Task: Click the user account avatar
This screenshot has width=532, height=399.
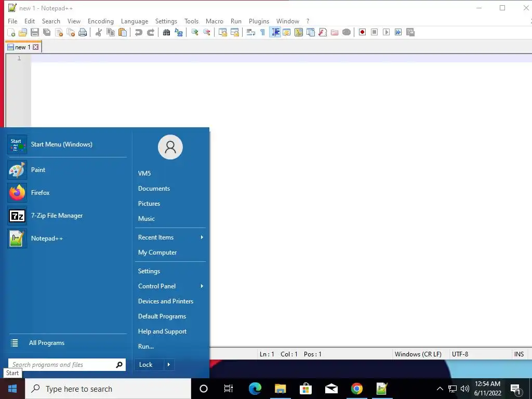Action: pyautogui.click(x=170, y=147)
